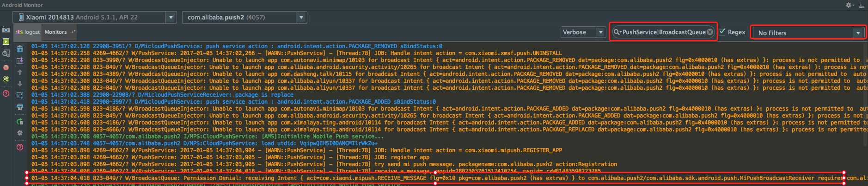Open logcat header settings gear icon
Viewport: 868px width, 186px height.
point(20,133)
